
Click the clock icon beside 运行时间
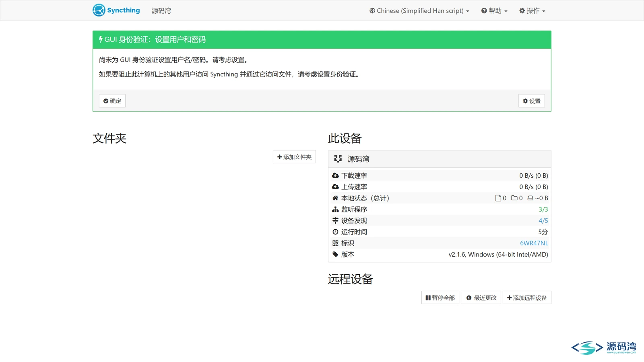pyautogui.click(x=335, y=232)
